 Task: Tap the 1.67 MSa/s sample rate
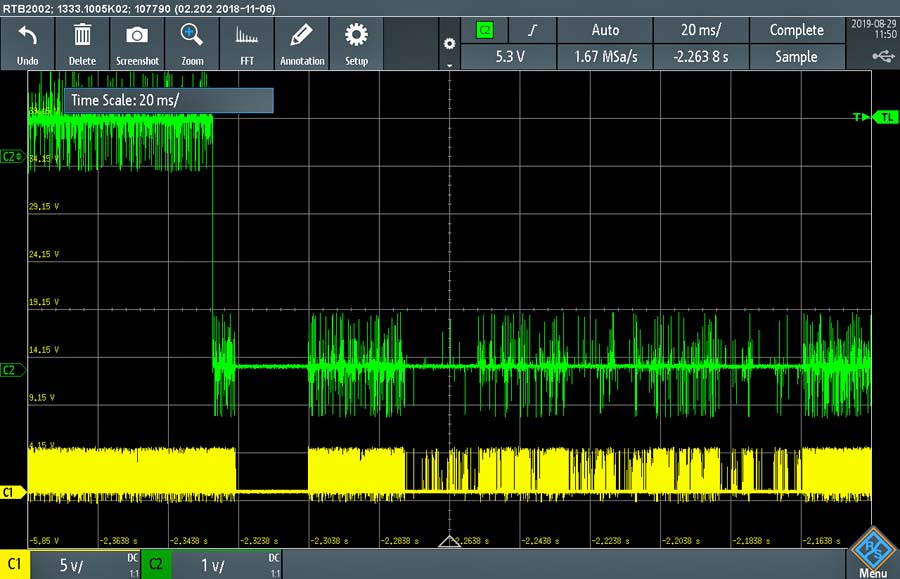[605, 57]
